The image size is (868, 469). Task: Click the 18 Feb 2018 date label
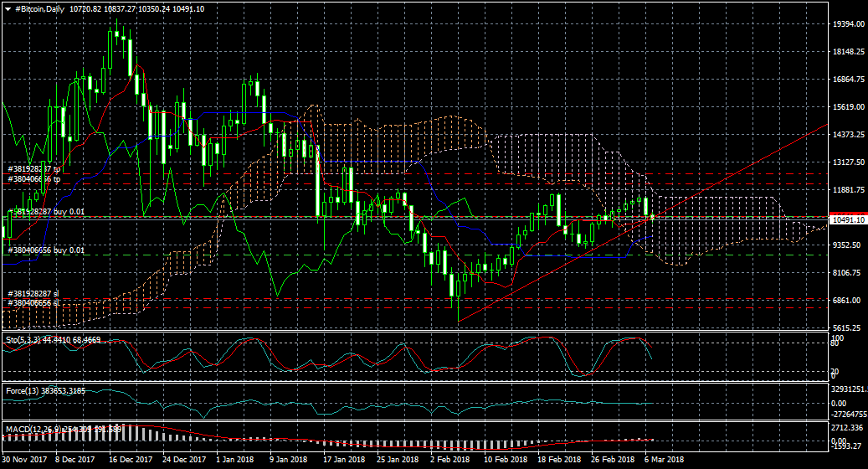click(558, 460)
